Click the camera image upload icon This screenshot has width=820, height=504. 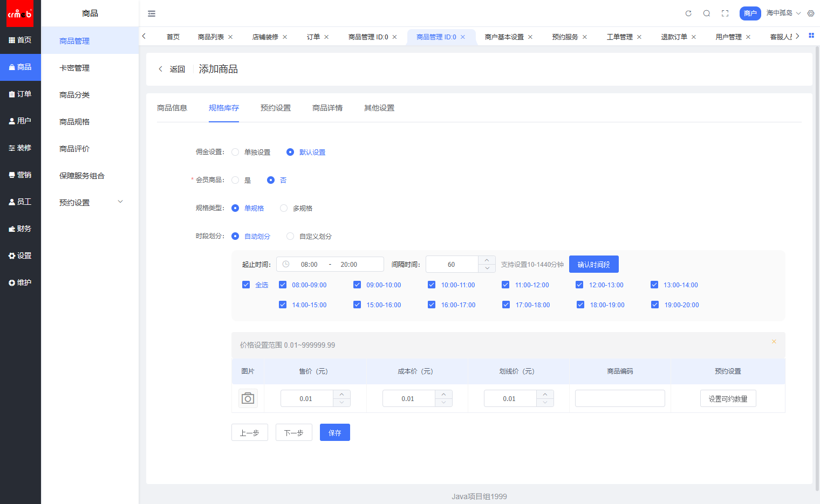[248, 398]
